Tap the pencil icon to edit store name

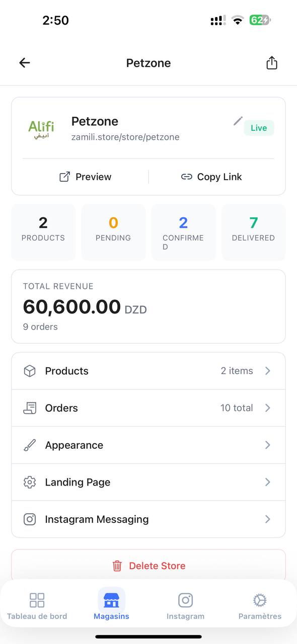pyautogui.click(x=238, y=121)
